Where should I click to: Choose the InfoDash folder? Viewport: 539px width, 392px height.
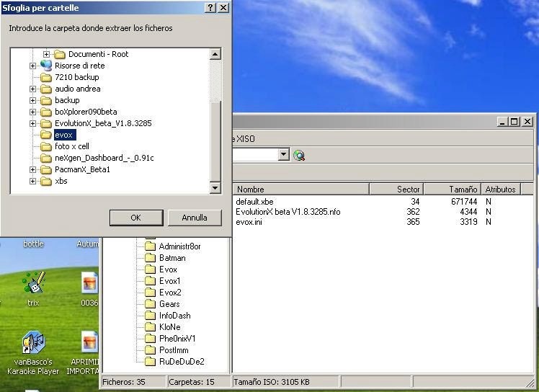pyautogui.click(x=174, y=316)
